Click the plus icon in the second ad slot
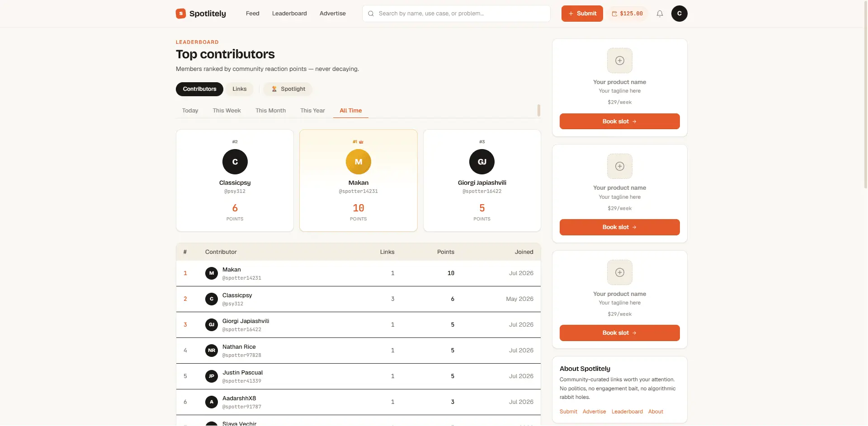This screenshot has height=426, width=868. point(620,166)
